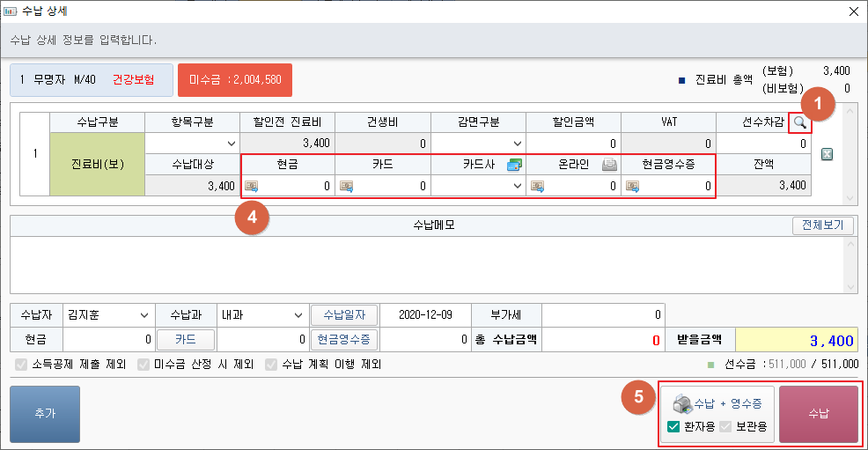Click the small icon in the 카드 amount cell
Image resolution: width=868 pixels, height=450 pixels.
(x=347, y=186)
